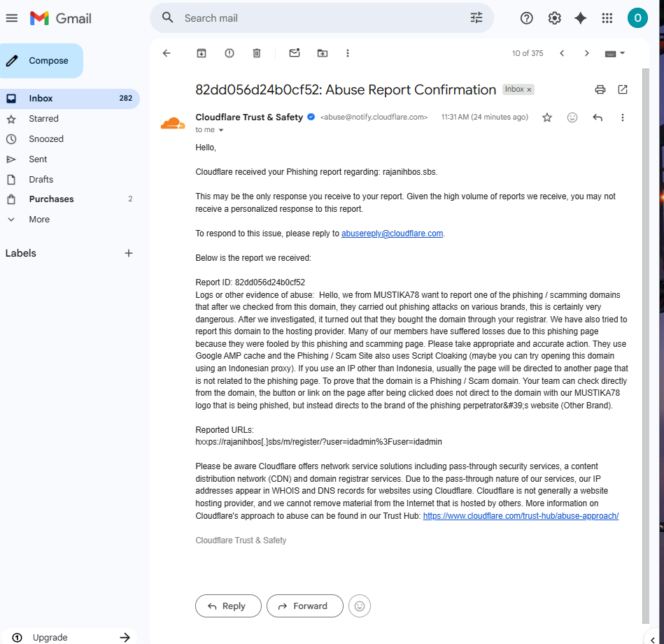Image resolution: width=664 pixels, height=644 pixels.
Task: Expand 'to me' recipient details
Action: pyautogui.click(x=220, y=130)
